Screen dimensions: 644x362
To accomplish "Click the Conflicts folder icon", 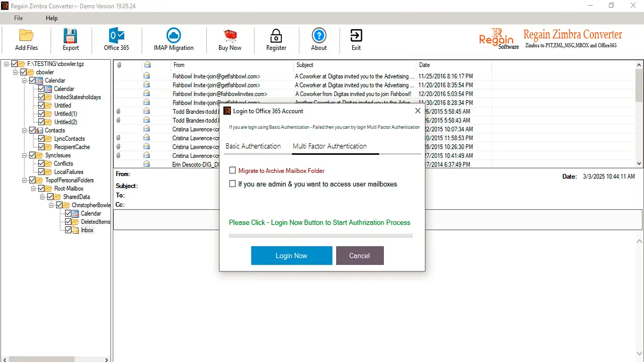I will pyautogui.click(x=49, y=163).
